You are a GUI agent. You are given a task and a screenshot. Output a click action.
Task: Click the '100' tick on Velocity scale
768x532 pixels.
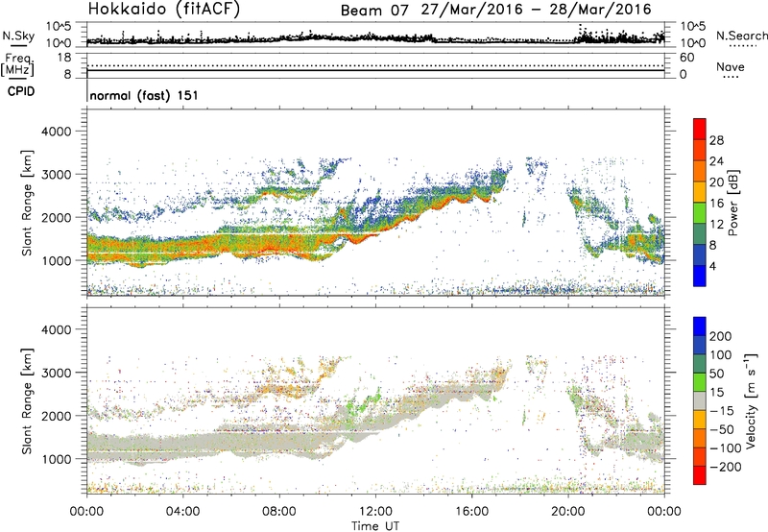(720, 355)
